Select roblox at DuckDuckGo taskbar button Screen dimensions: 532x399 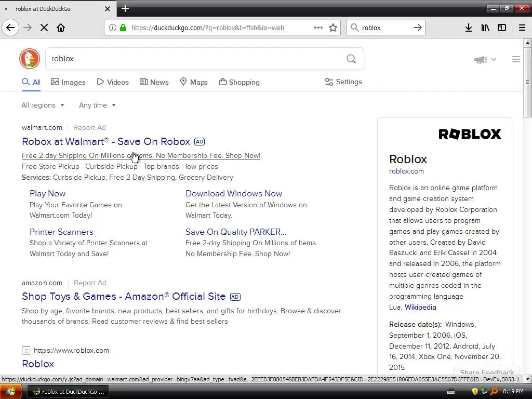(68, 392)
